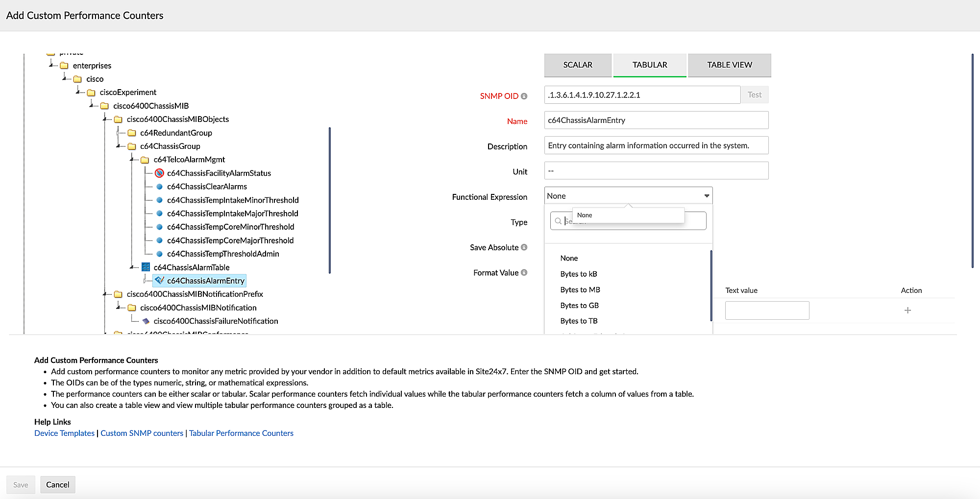The width and height of the screenshot is (980, 499).
Task: Click the Format Value info icon
Action: (524, 272)
